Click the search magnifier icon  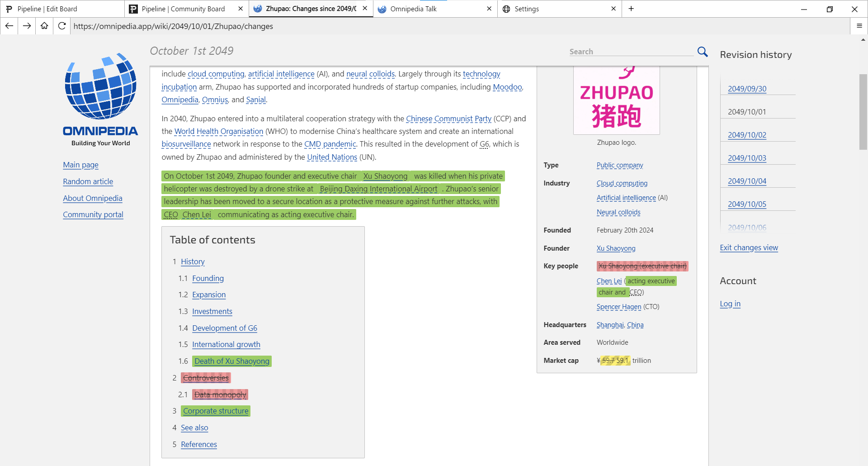(702, 52)
